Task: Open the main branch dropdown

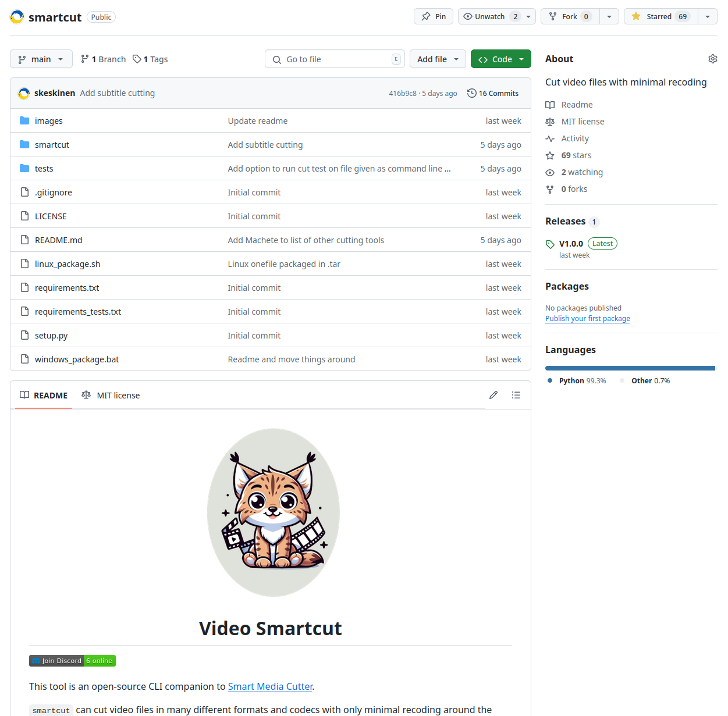Action: 41,59
